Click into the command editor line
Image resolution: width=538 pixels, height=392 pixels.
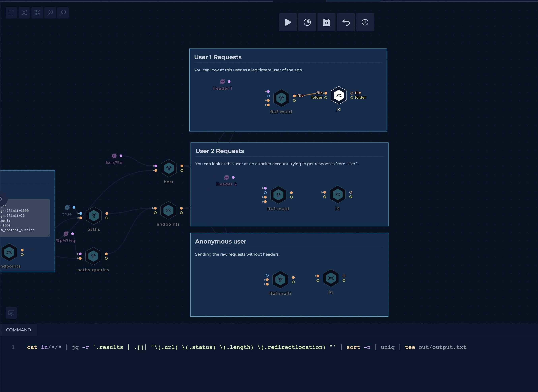click(247, 347)
